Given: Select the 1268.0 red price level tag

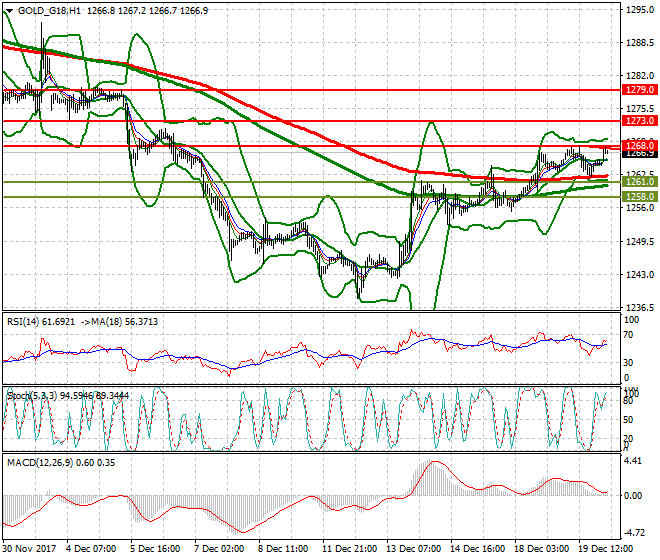Looking at the screenshot, I should [x=638, y=144].
